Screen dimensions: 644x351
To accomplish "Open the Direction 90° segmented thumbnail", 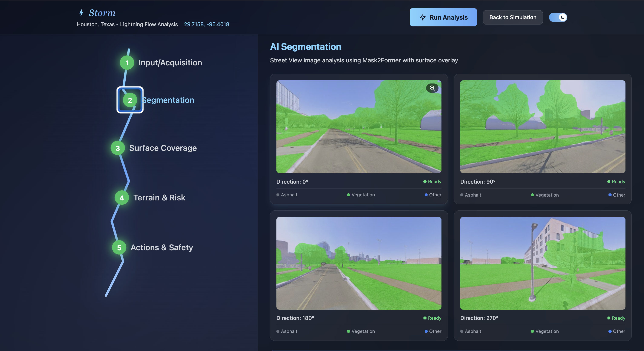I will click(x=542, y=127).
